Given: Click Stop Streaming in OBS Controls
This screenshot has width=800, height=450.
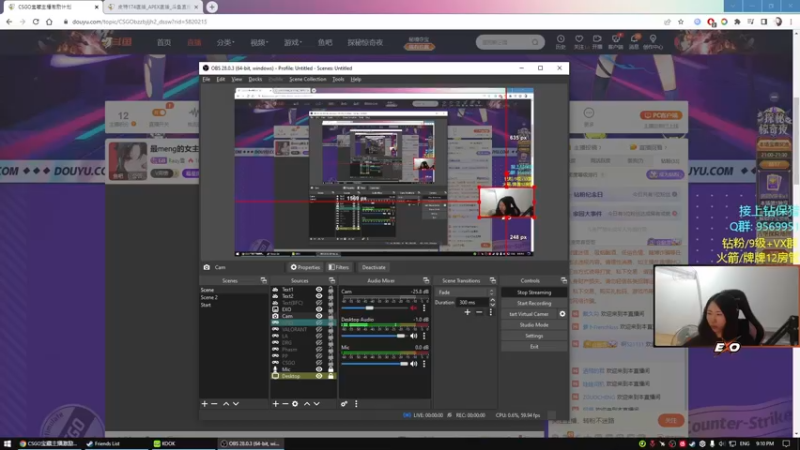Looking at the screenshot, I should coord(534,292).
